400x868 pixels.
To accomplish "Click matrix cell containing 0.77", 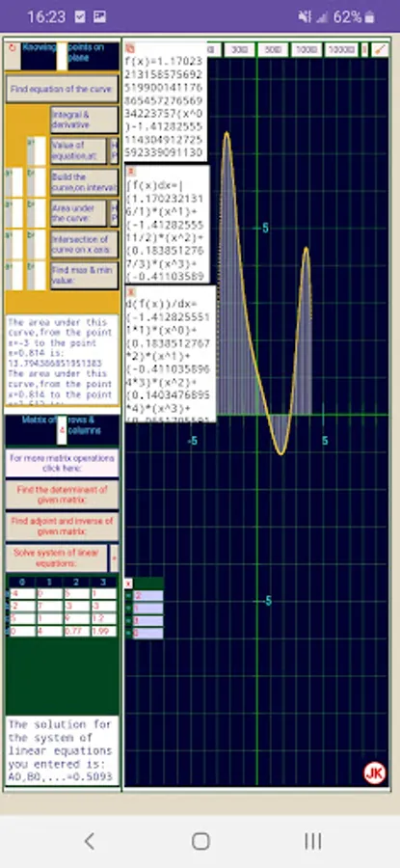I will pos(76,631).
